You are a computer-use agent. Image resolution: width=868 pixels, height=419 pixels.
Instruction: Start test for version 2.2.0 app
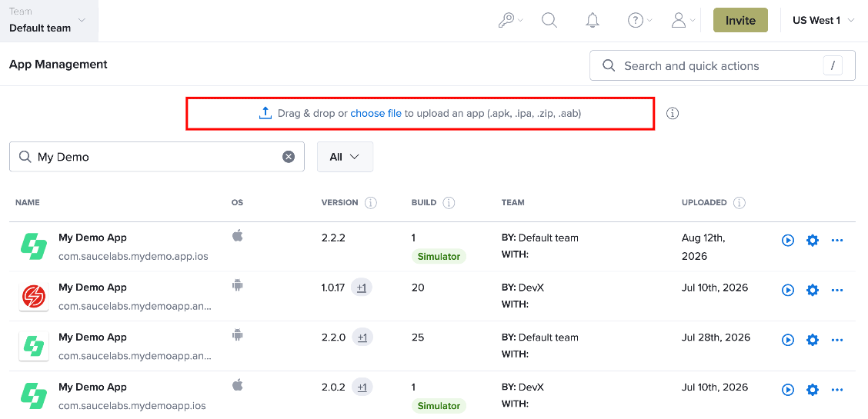(788, 340)
